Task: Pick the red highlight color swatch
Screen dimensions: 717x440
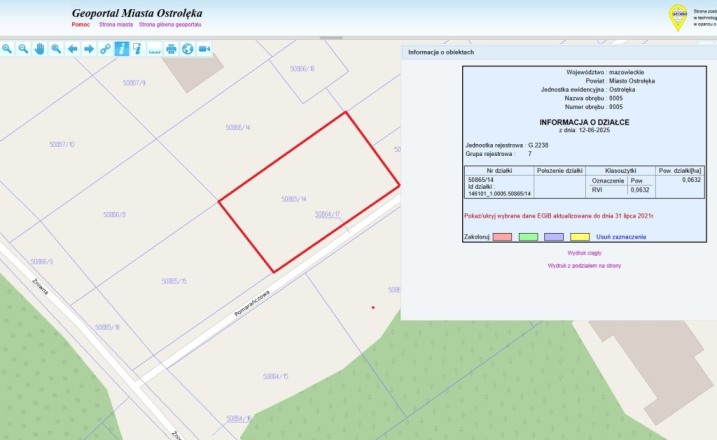Action: click(x=502, y=237)
